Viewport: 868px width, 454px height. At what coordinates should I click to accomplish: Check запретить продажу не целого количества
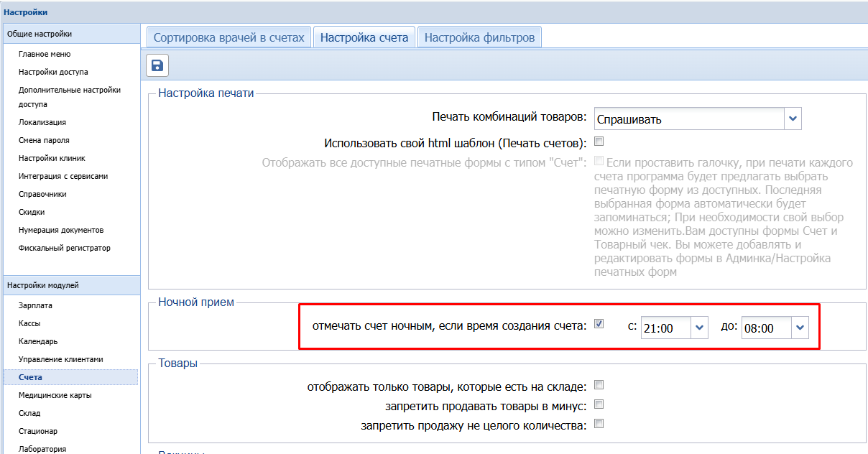point(599,424)
